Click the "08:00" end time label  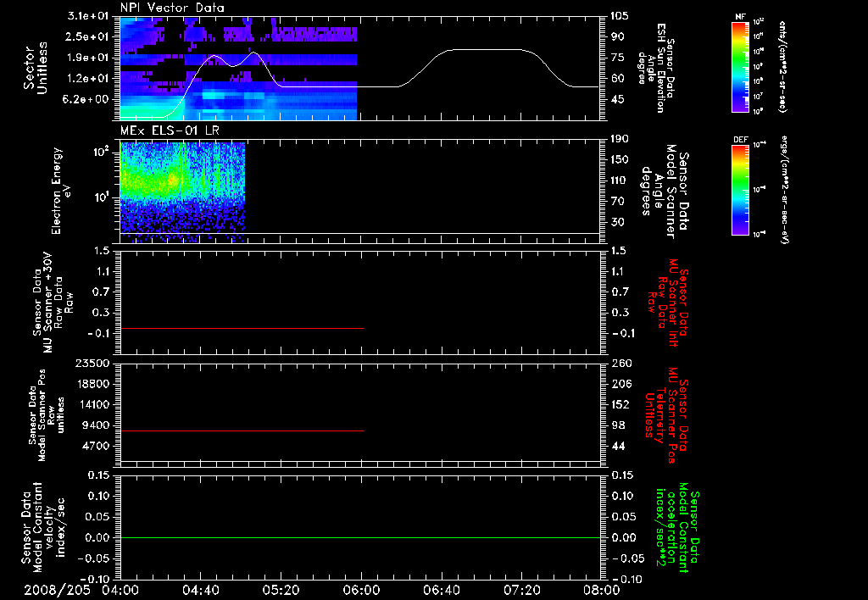pos(601,590)
